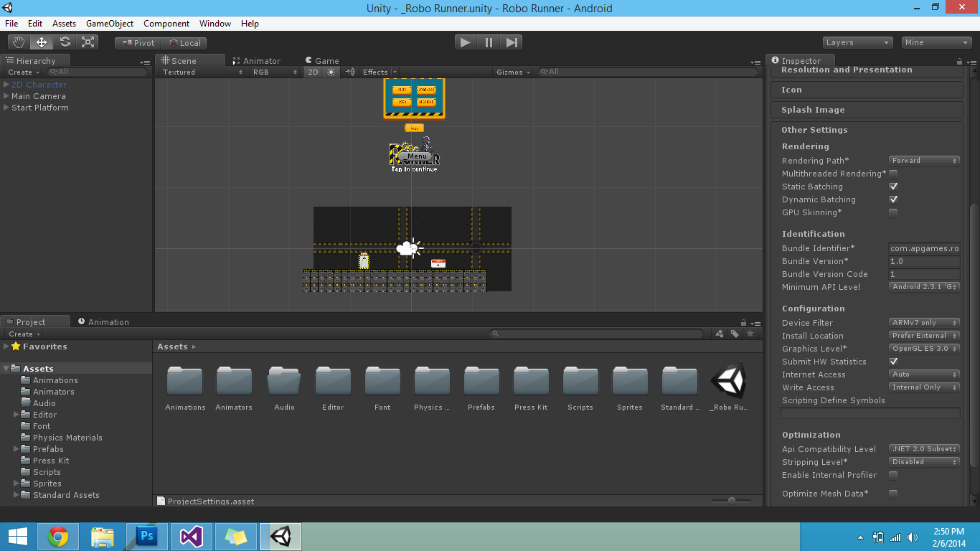
Task: Adjust asset icon size slider
Action: [731, 501]
